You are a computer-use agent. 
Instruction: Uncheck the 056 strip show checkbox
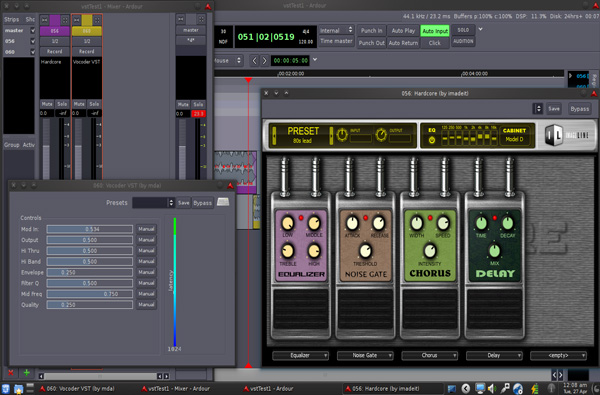pyautogui.click(x=33, y=41)
